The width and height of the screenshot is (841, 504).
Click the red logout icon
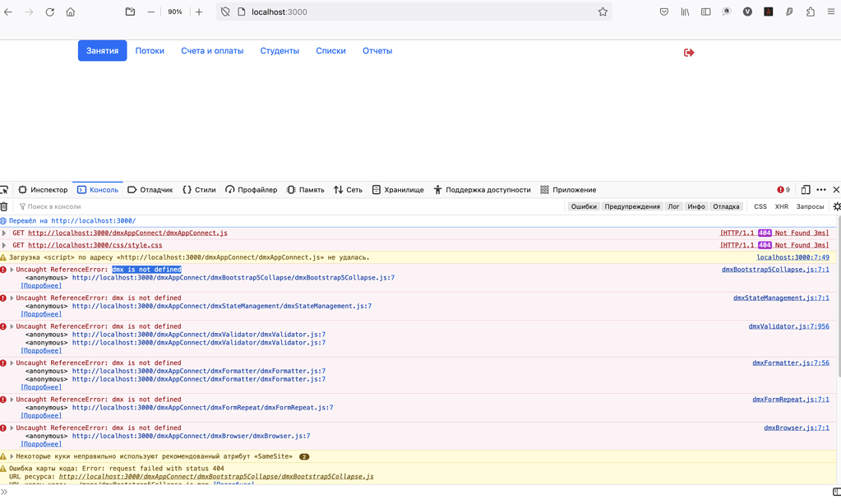tap(689, 53)
